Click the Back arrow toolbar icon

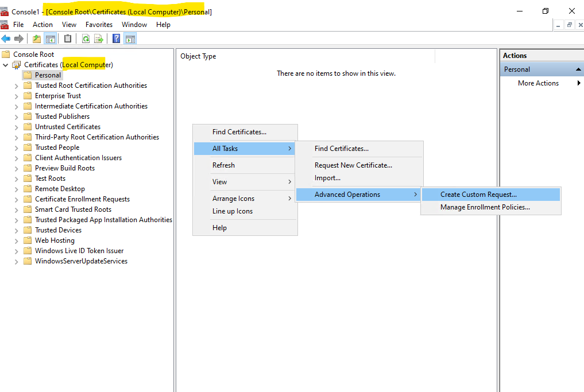(6, 38)
